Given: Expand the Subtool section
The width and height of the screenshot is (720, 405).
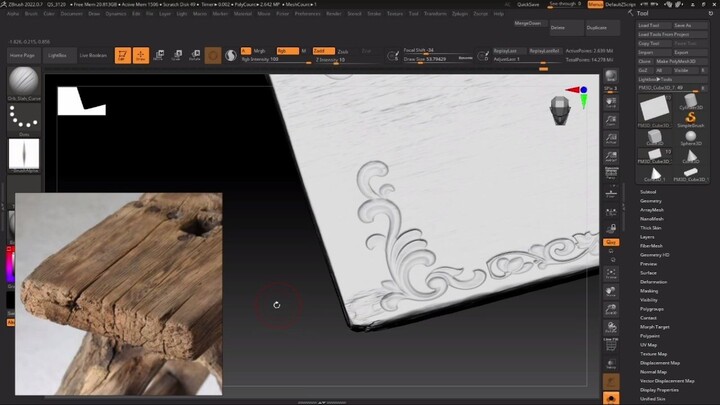Looking at the screenshot, I should [x=648, y=192].
